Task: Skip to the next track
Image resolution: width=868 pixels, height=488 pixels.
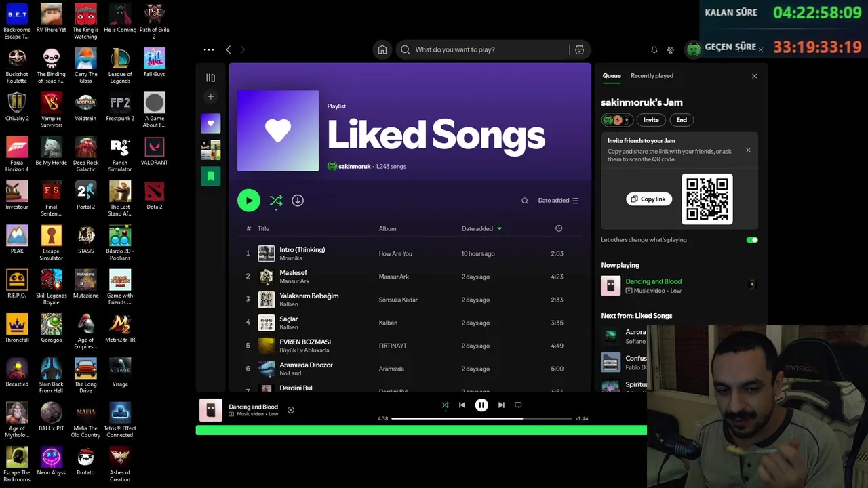Action: 501,405
